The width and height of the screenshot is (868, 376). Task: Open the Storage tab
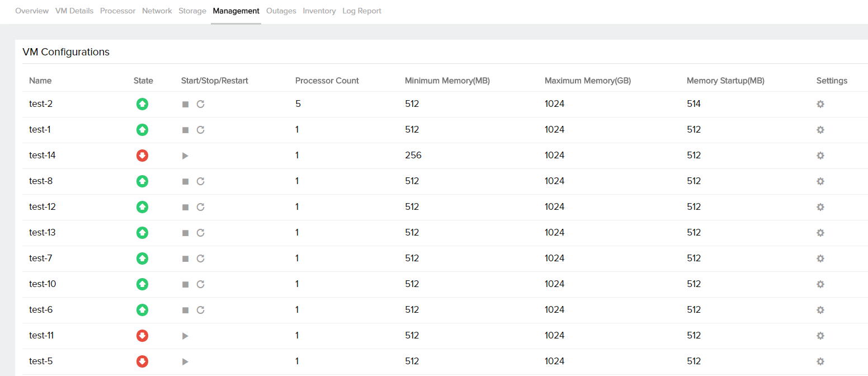tap(192, 11)
